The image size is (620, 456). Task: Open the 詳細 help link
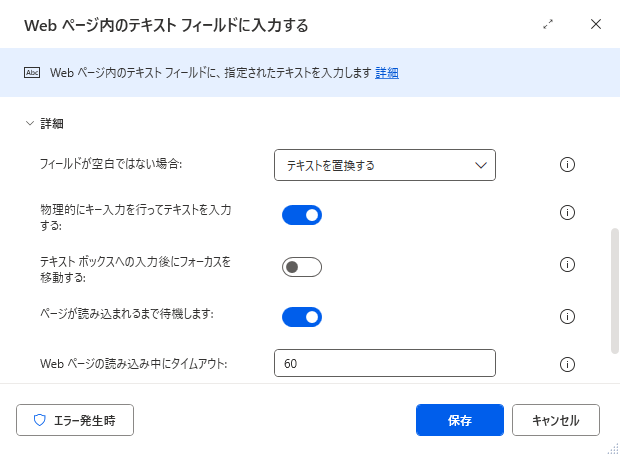pyautogui.click(x=387, y=73)
